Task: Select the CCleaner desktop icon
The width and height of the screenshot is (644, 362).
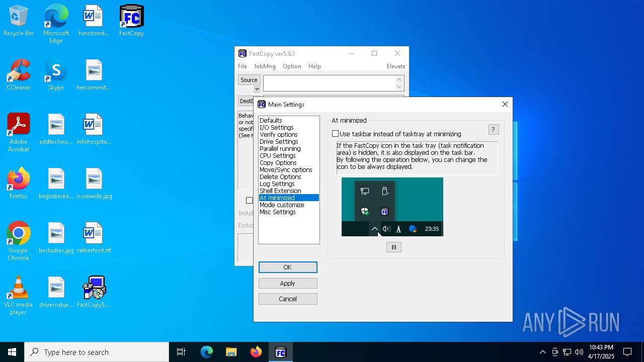Action: pos(19,75)
